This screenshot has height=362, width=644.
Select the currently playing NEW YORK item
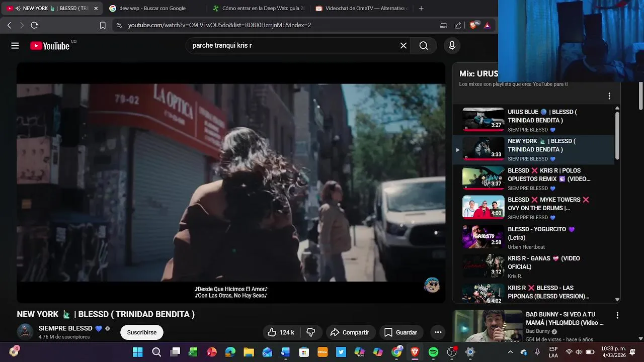[x=533, y=149]
